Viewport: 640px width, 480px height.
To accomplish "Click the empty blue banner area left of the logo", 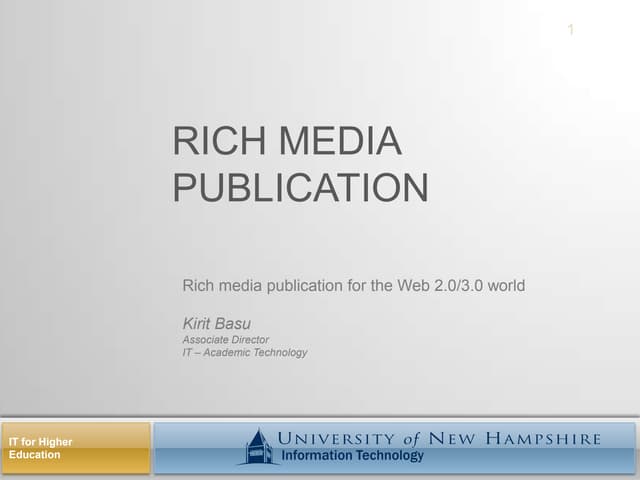I will pyautogui.click(x=195, y=447).
